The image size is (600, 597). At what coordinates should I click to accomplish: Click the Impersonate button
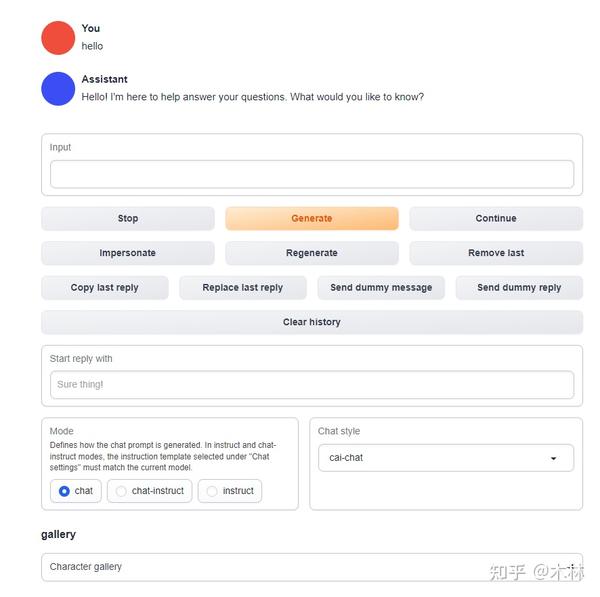coord(128,253)
